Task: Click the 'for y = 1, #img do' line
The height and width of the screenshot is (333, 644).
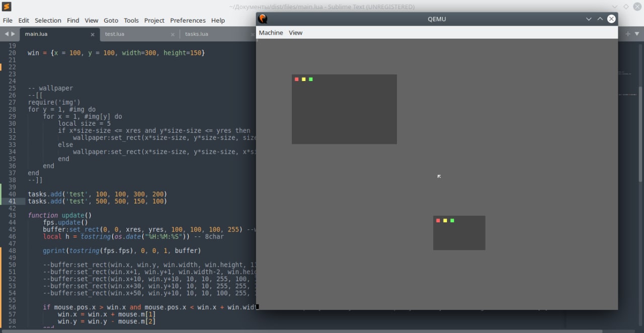Action: pyautogui.click(x=61, y=109)
